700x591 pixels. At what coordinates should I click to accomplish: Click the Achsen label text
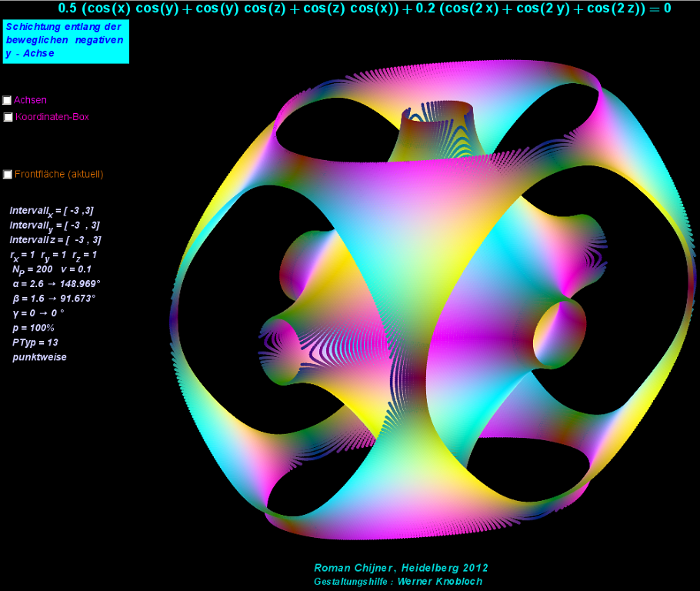click(30, 100)
